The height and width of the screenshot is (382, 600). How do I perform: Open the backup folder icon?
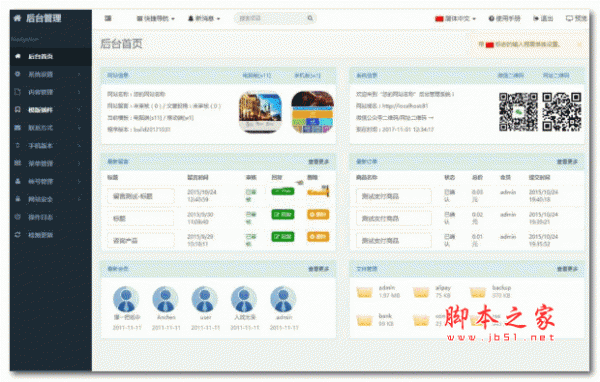[478, 293]
